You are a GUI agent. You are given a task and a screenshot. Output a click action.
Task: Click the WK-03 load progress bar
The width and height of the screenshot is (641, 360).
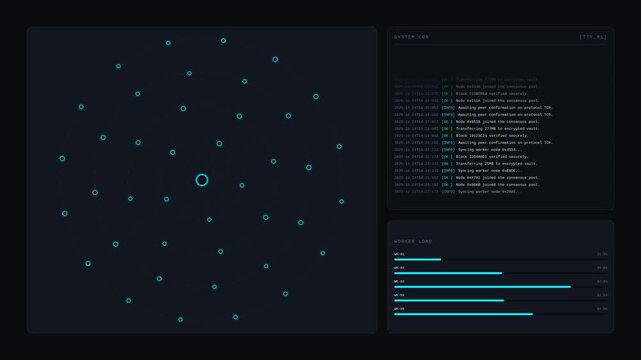pyautogui.click(x=500, y=287)
